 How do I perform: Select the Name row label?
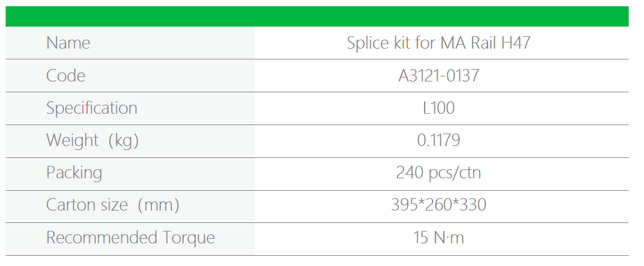[x=68, y=43]
